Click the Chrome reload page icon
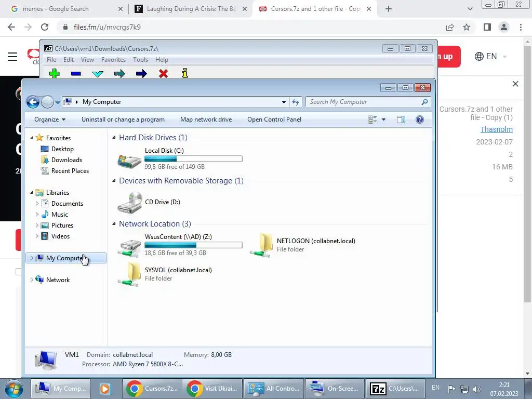Screen dimensions: 532x399 click(x=45, y=27)
